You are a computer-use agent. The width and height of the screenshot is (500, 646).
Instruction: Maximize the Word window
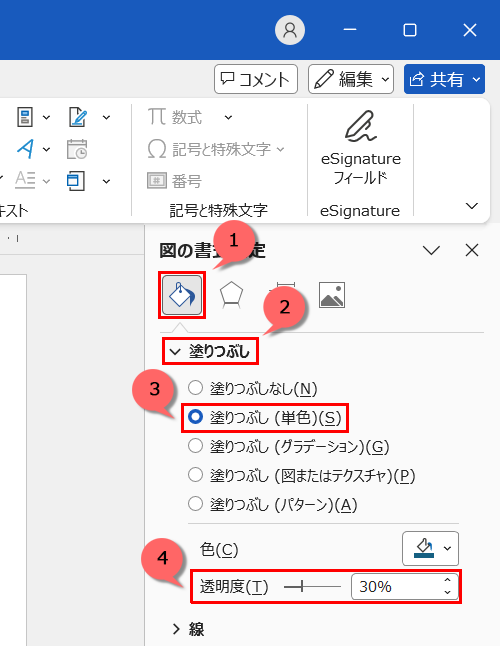pyautogui.click(x=410, y=30)
